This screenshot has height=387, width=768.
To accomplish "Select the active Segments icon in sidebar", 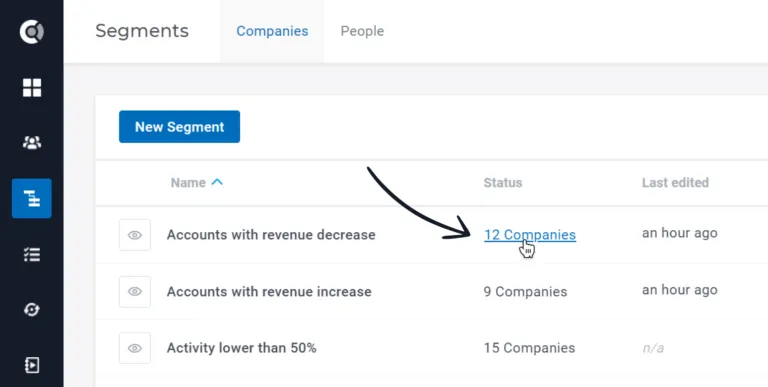I will pos(32,198).
